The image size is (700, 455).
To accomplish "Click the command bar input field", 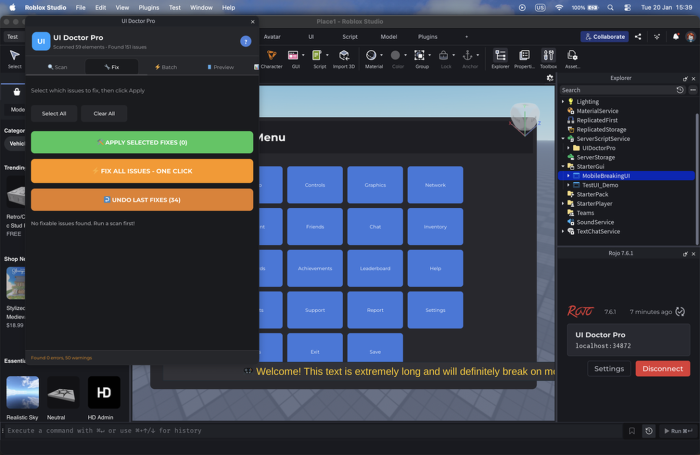I will tap(312, 431).
